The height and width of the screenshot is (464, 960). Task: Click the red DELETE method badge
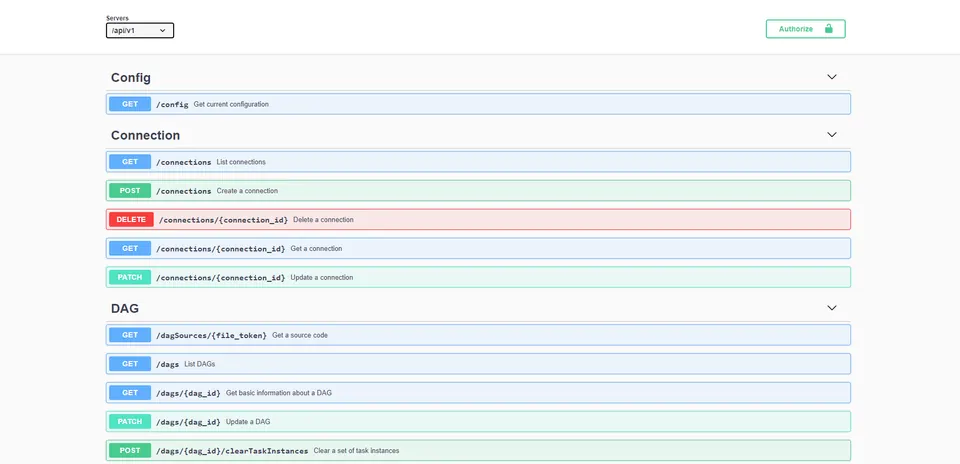pos(131,219)
